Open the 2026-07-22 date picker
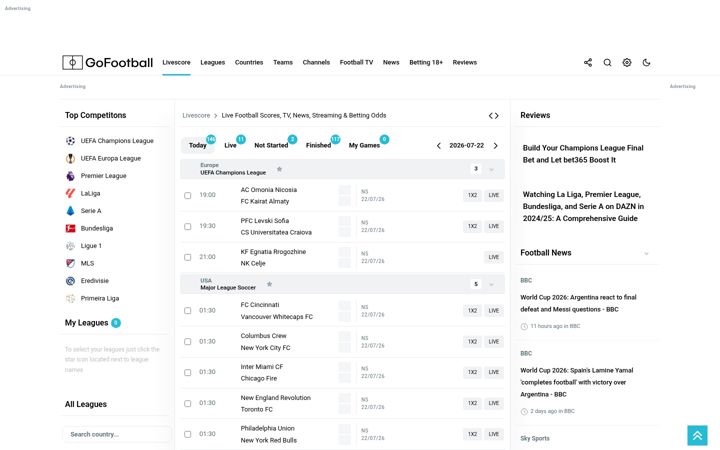Image resolution: width=720 pixels, height=450 pixels. coord(467,146)
